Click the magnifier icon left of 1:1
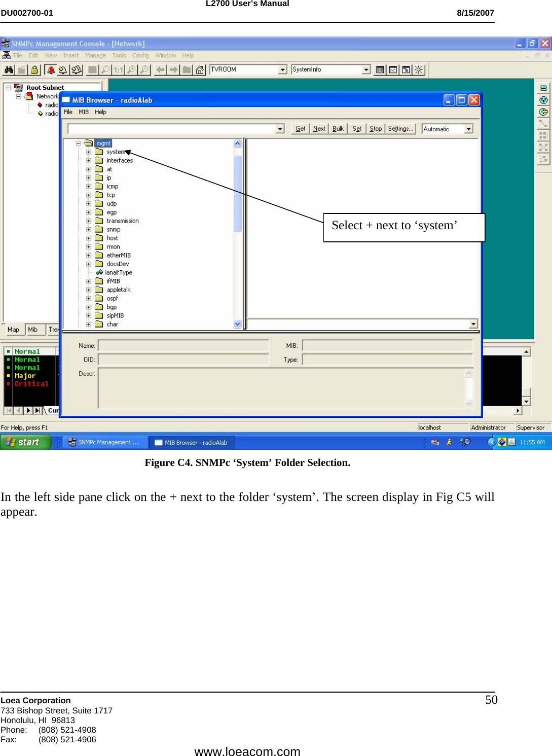552x756 pixels. point(105,70)
